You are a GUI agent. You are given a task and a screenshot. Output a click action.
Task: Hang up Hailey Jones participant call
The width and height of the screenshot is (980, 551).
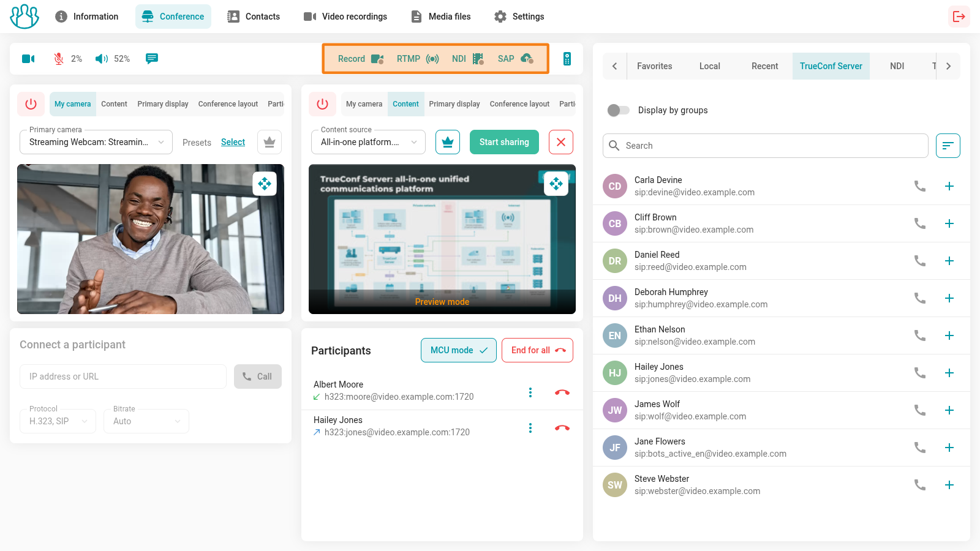click(x=562, y=428)
